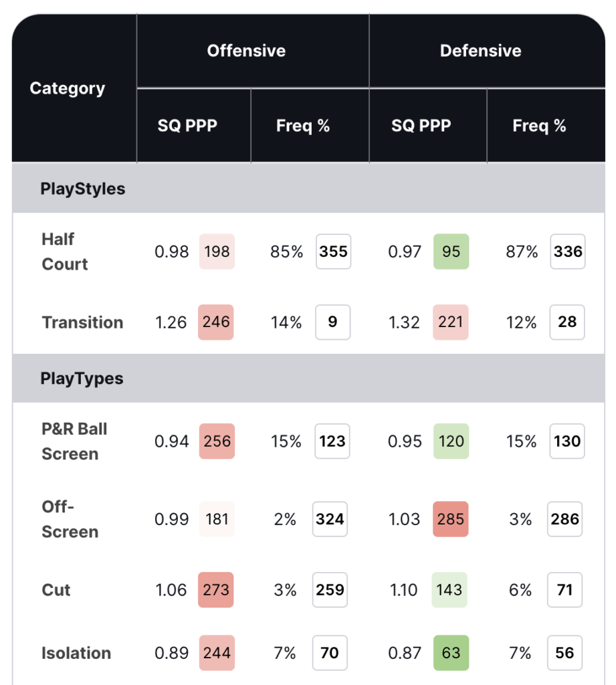Viewport: 616px width, 685px height.
Task: Click the red 285 Off-Screen rank badge
Action: 451,519
